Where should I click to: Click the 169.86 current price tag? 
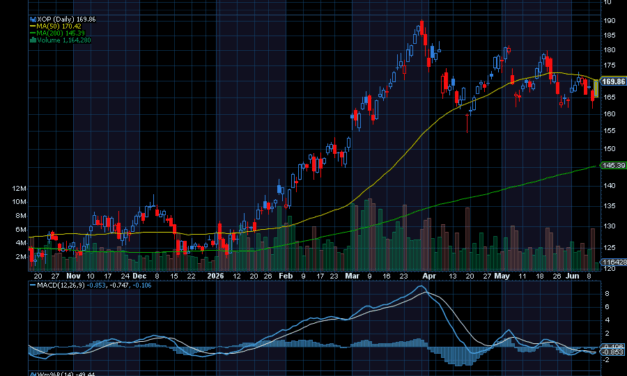click(x=613, y=82)
